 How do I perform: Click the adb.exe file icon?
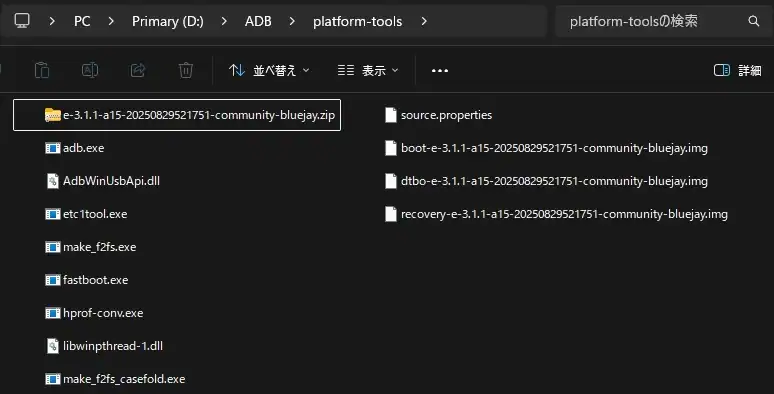click(53, 148)
